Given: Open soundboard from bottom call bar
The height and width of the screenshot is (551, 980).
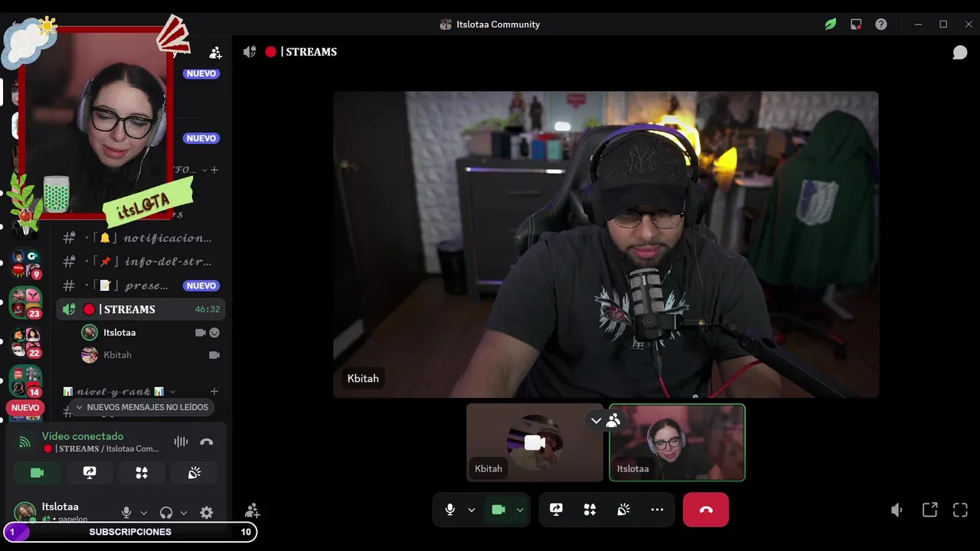Looking at the screenshot, I should coord(623,510).
